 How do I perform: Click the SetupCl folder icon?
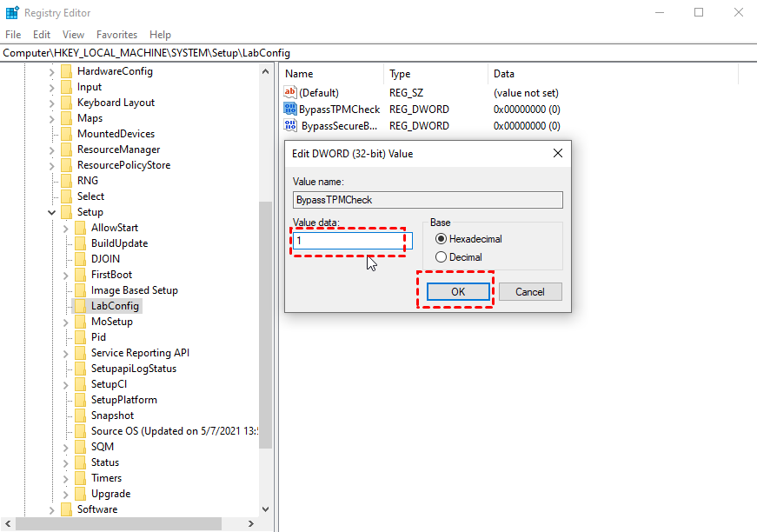tap(81, 384)
